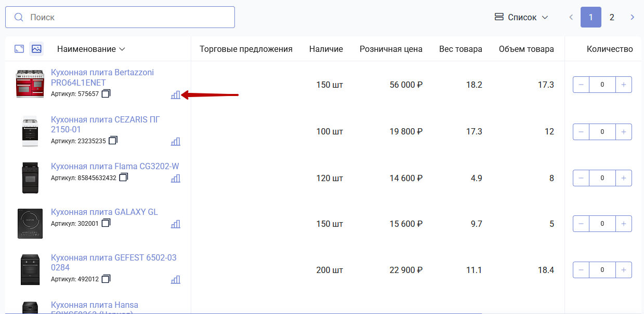Viewport: 644px width, 314px height.
Task: Sort by Наименование column dropdown
Action: pyautogui.click(x=91, y=49)
